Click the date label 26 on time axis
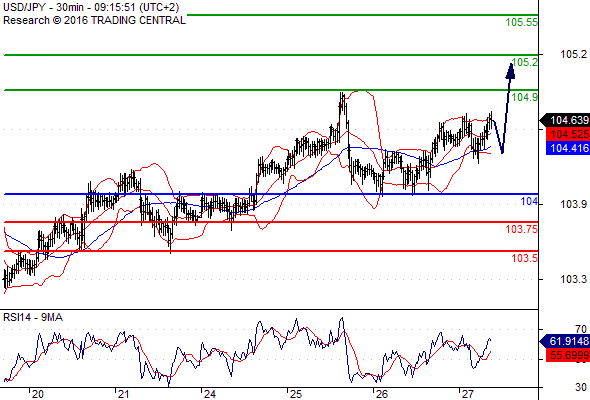 (x=382, y=394)
